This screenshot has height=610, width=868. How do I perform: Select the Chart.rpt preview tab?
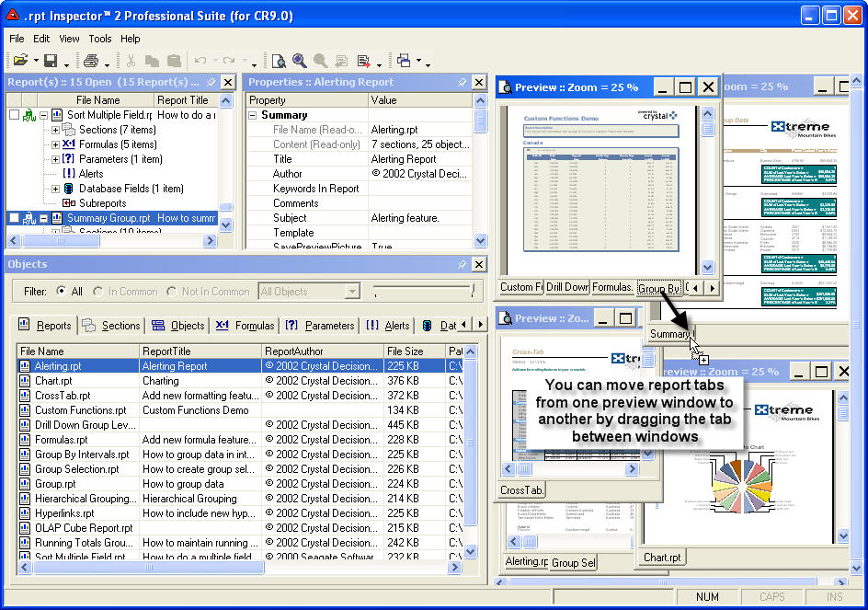(662, 558)
